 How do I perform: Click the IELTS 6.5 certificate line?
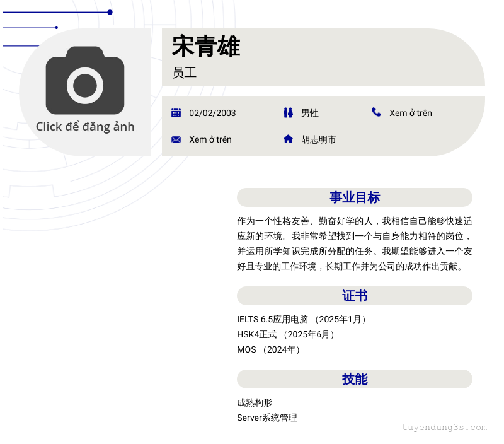point(302,320)
